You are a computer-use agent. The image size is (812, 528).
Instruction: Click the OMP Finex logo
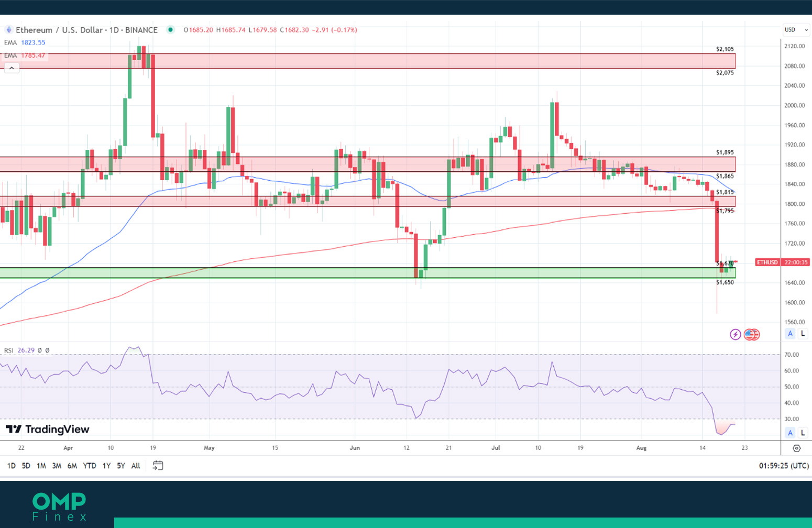tap(59, 507)
